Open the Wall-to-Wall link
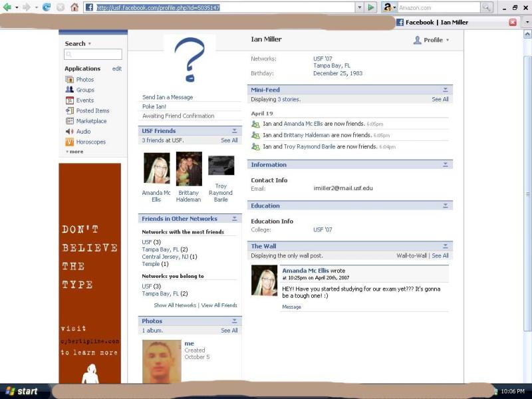Image resolution: width=532 pixels, height=399 pixels. coord(412,255)
